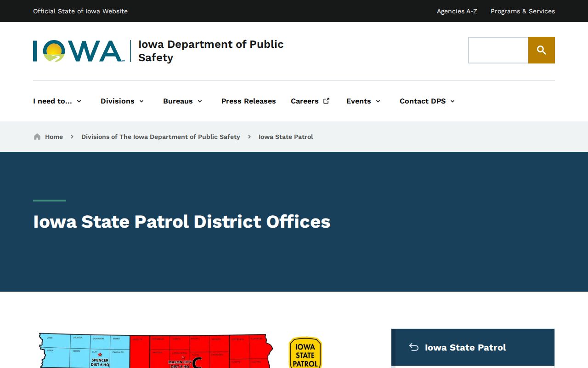Viewport: 588px width, 368px height.
Task: Click the magnifier search button
Action: 542,50
